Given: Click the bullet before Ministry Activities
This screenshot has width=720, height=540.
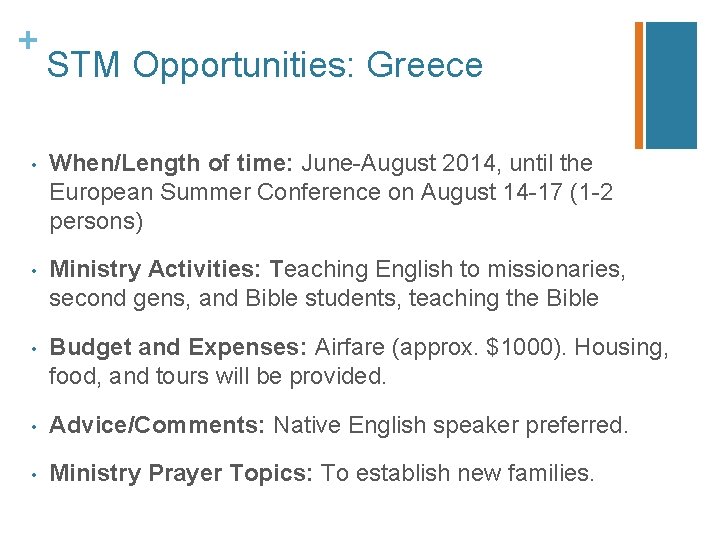Looking at the screenshot, I should 34,271.
